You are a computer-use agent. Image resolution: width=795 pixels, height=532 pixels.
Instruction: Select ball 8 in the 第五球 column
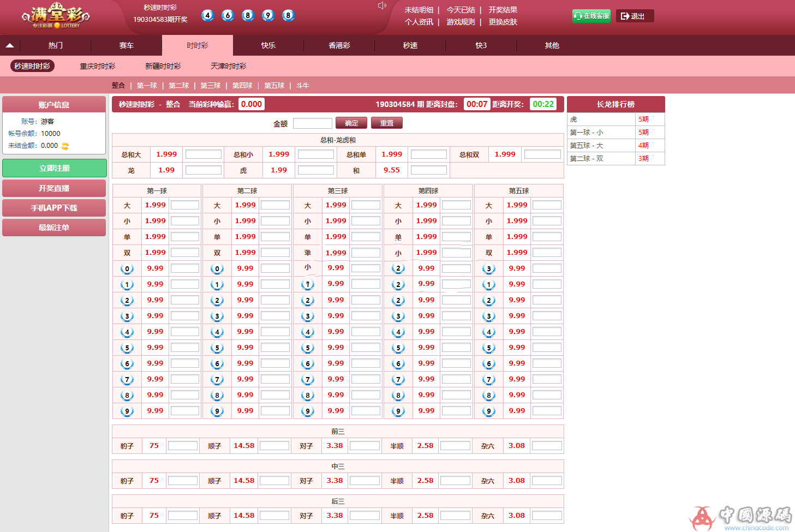[x=489, y=395]
